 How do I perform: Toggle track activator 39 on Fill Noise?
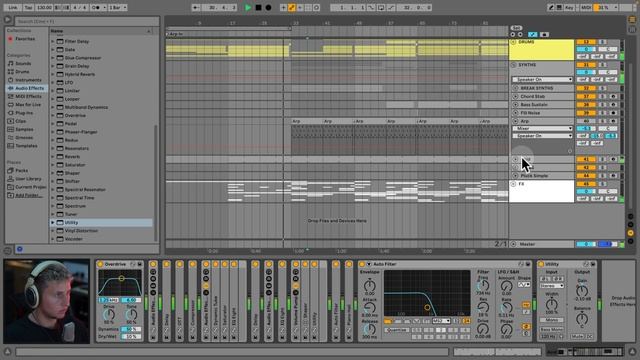[586, 113]
